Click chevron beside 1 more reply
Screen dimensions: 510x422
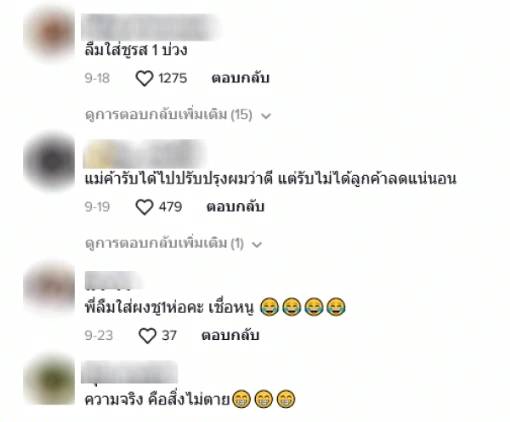257,245
